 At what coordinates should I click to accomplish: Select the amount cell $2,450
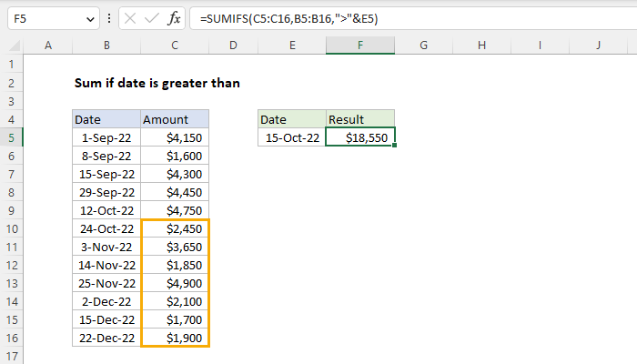(x=175, y=228)
